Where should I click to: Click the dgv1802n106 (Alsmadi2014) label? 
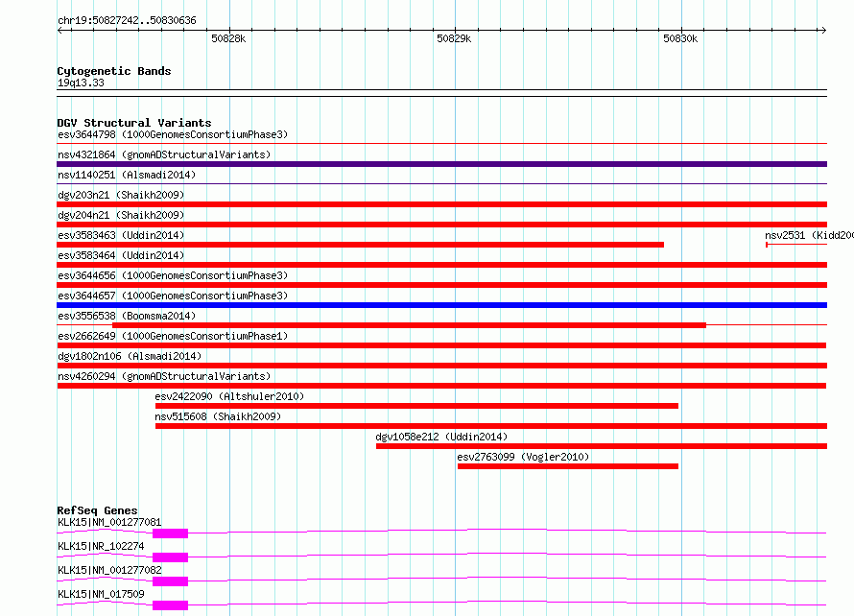coord(130,356)
